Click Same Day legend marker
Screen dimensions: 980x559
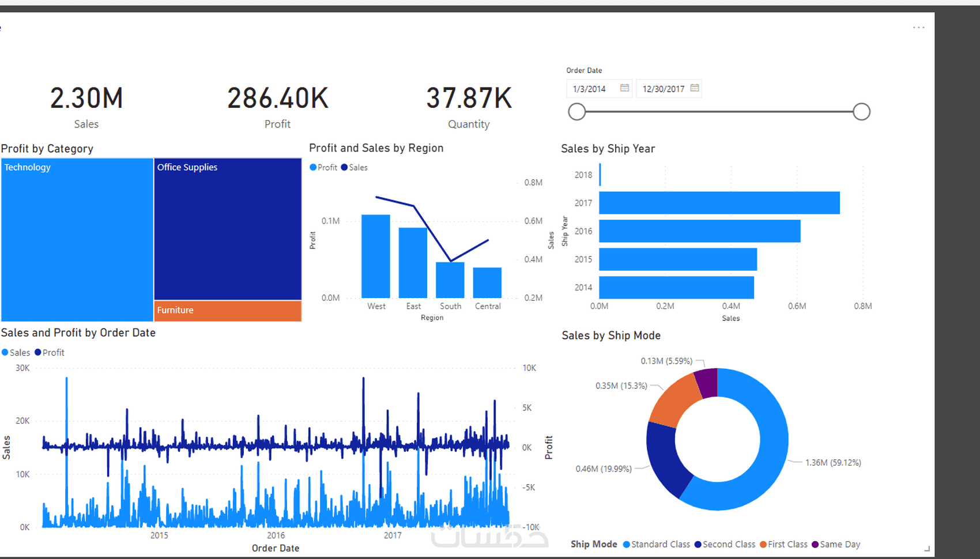[815, 545]
